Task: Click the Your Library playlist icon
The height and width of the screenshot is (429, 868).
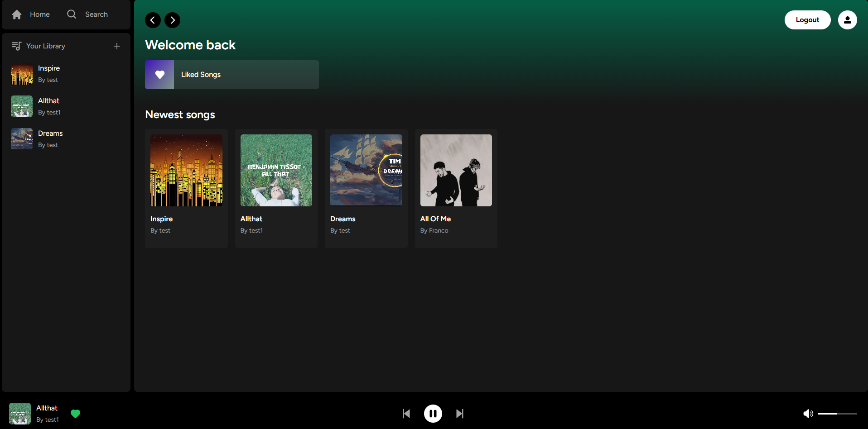Action: (16, 46)
